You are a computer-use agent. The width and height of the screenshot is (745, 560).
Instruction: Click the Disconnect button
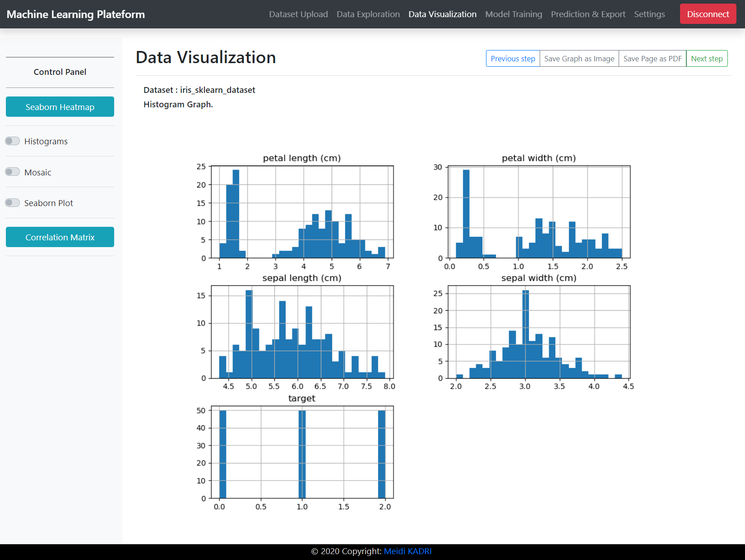(708, 14)
